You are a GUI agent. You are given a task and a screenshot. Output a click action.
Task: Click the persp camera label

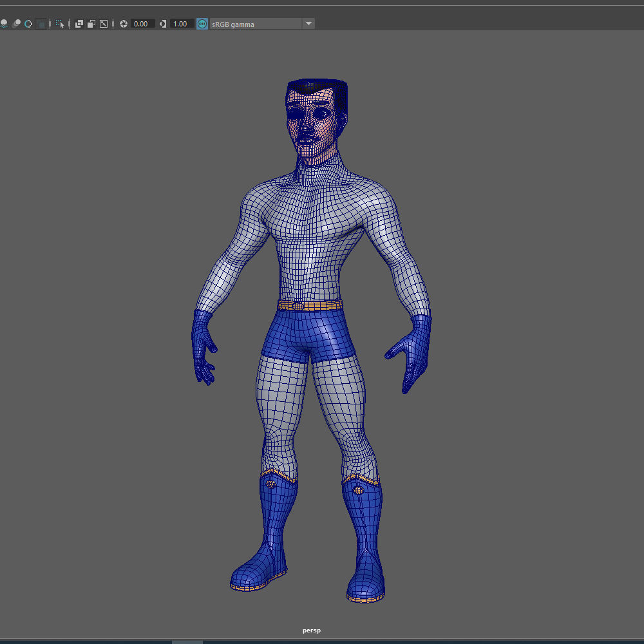click(x=311, y=630)
